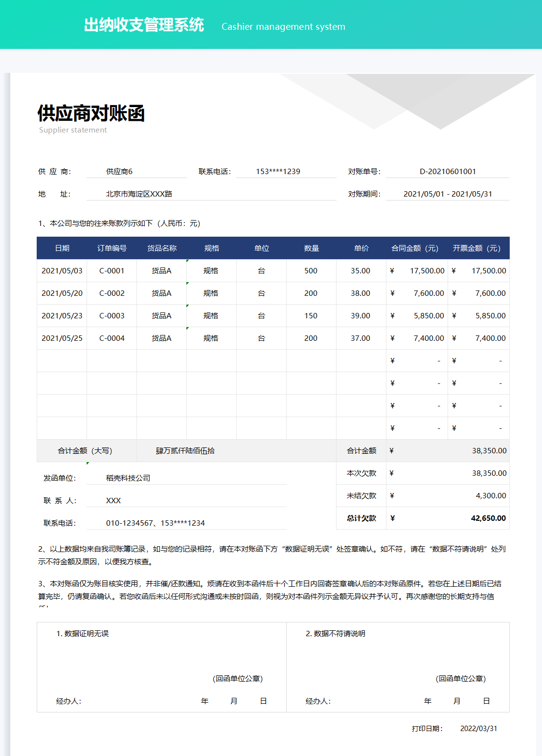Select the order number C-0001 cell

(x=112, y=270)
